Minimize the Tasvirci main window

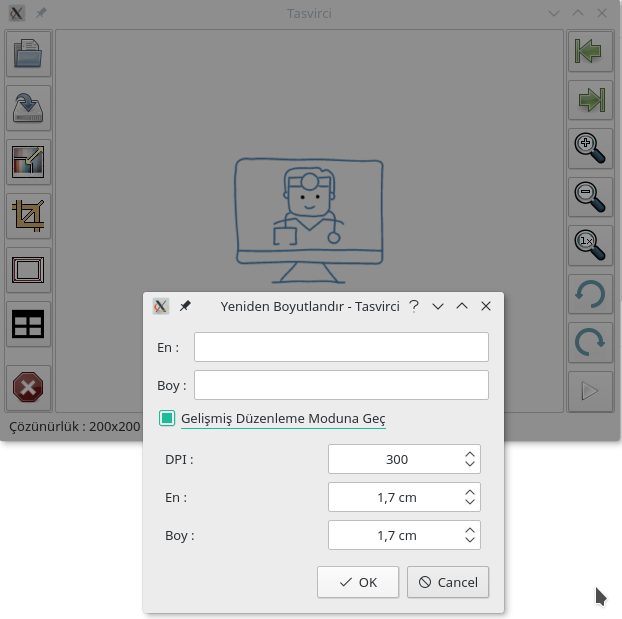[x=554, y=13]
